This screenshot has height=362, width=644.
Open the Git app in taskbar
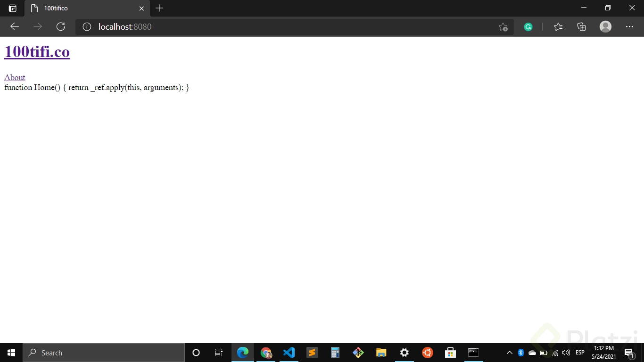tap(358, 353)
